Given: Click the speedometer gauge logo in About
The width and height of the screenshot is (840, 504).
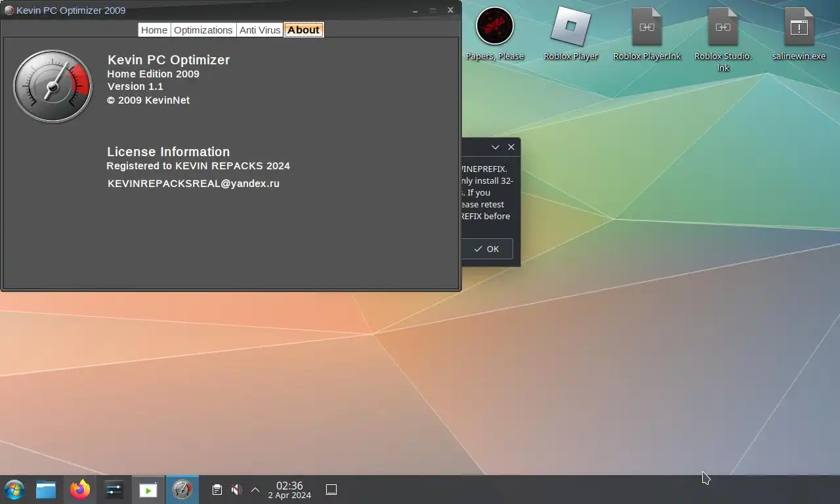Looking at the screenshot, I should (52, 86).
